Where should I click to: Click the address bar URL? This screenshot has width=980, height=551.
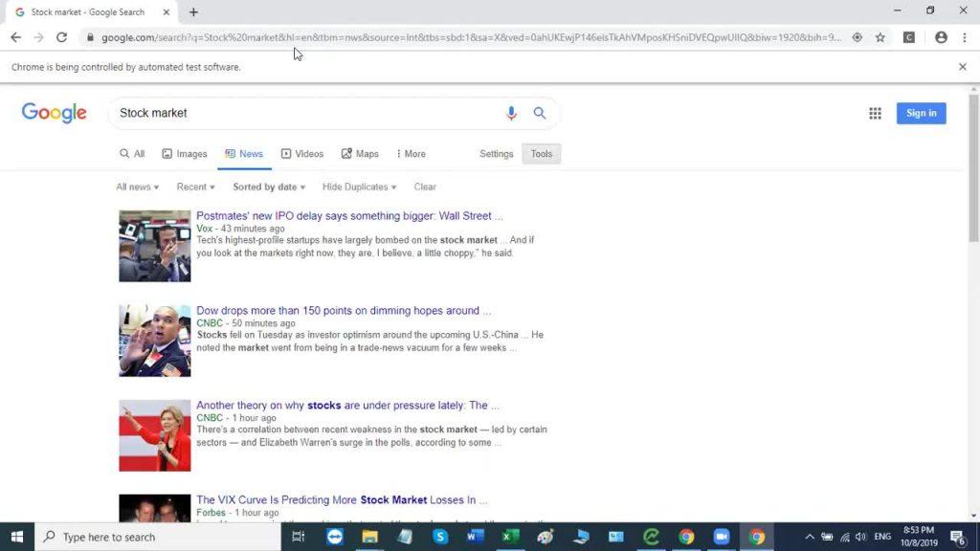click(x=471, y=37)
